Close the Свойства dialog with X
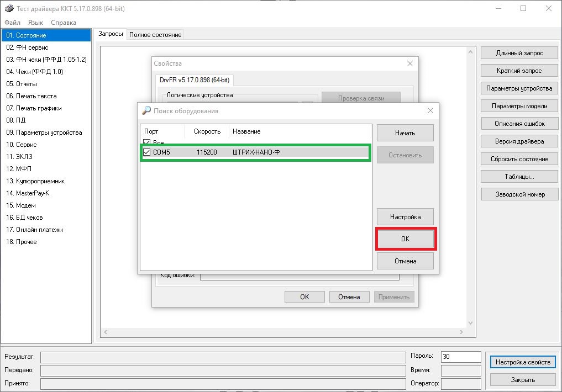The width and height of the screenshot is (562, 392). [x=410, y=63]
